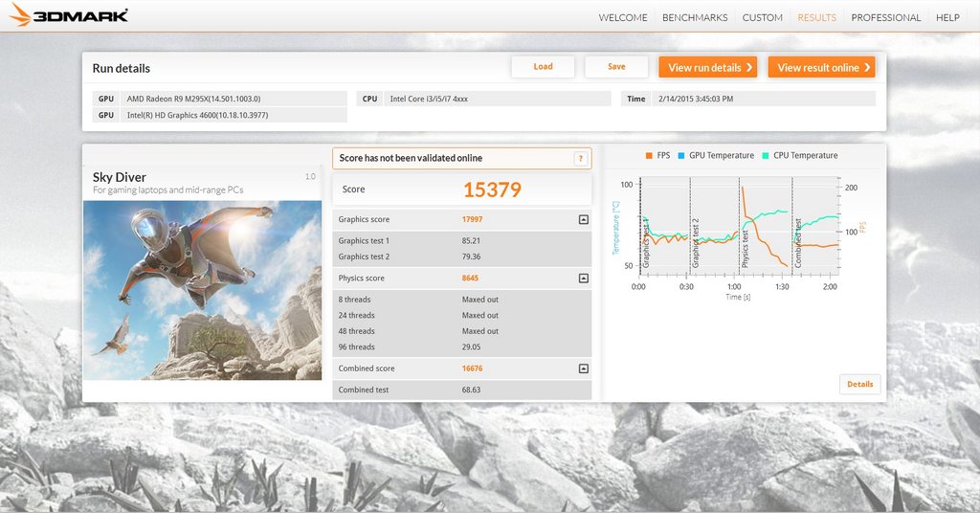Collapse the Combined score section
This screenshot has width=980, height=513.
point(583,368)
